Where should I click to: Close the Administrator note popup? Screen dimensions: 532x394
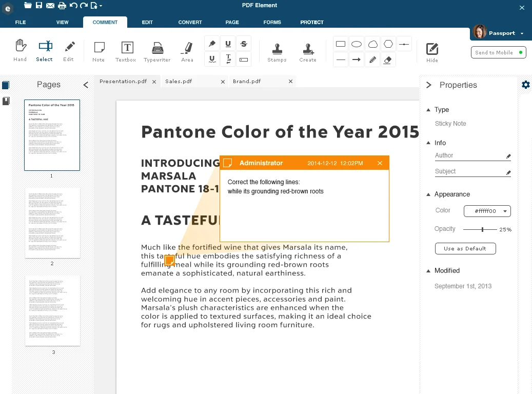[x=380, y=163]
